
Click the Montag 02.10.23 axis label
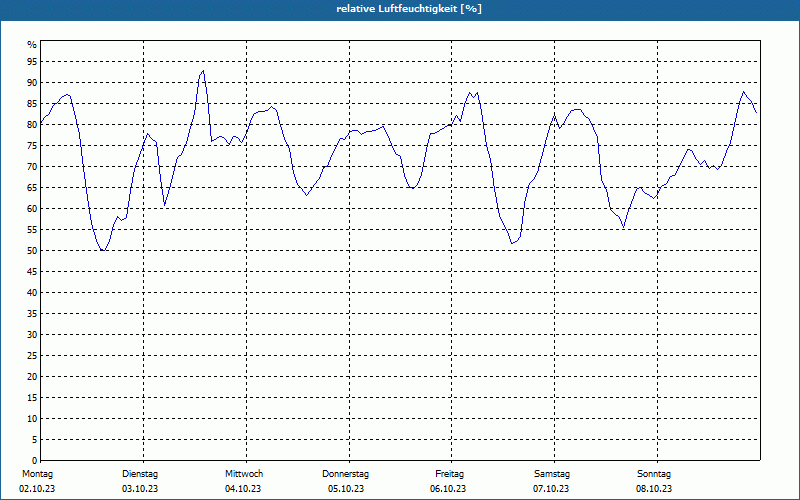pos(37,481)
